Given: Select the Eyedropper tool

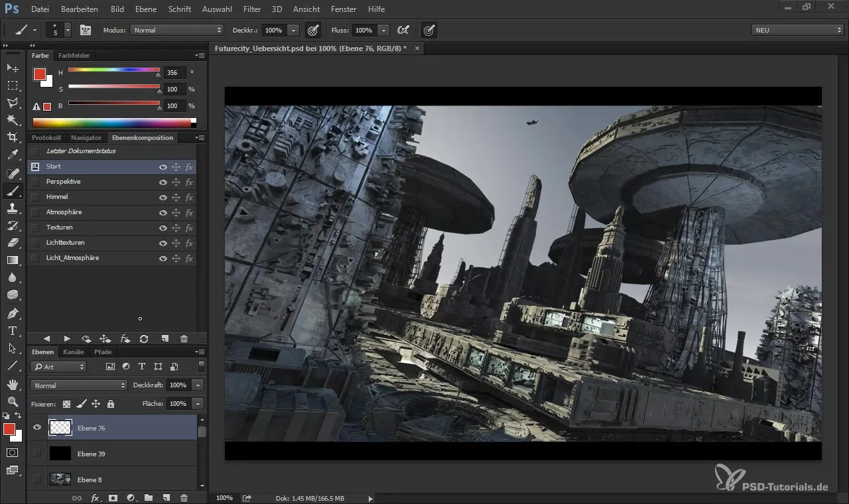Looking at the screenshot, I should 13,155.
